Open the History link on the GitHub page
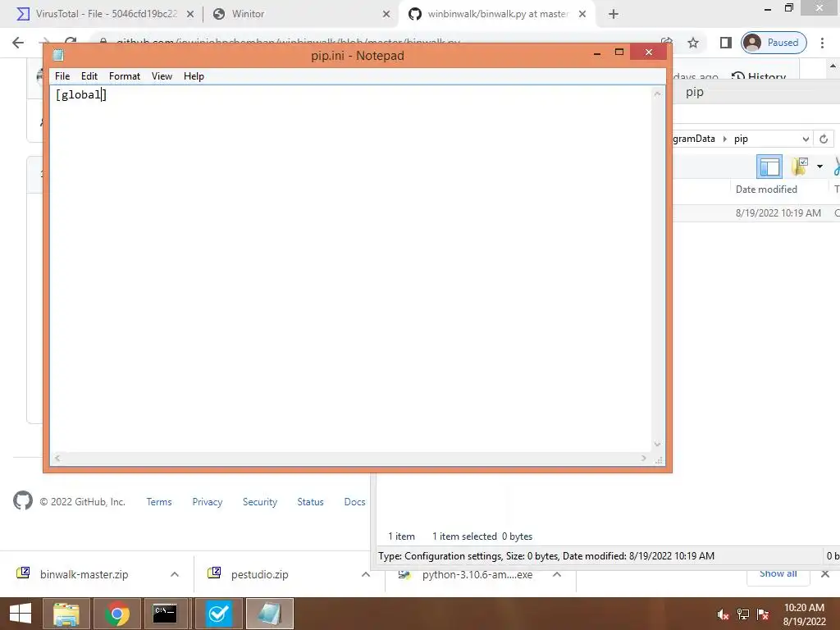The height and width of the screenshot is (630, 840). coord(759,76)
